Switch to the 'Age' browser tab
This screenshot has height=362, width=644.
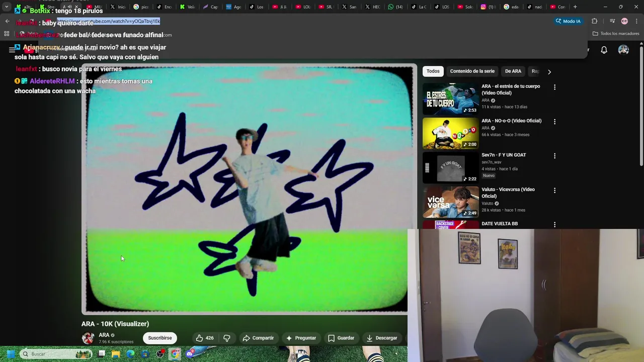tap(234, 7)
